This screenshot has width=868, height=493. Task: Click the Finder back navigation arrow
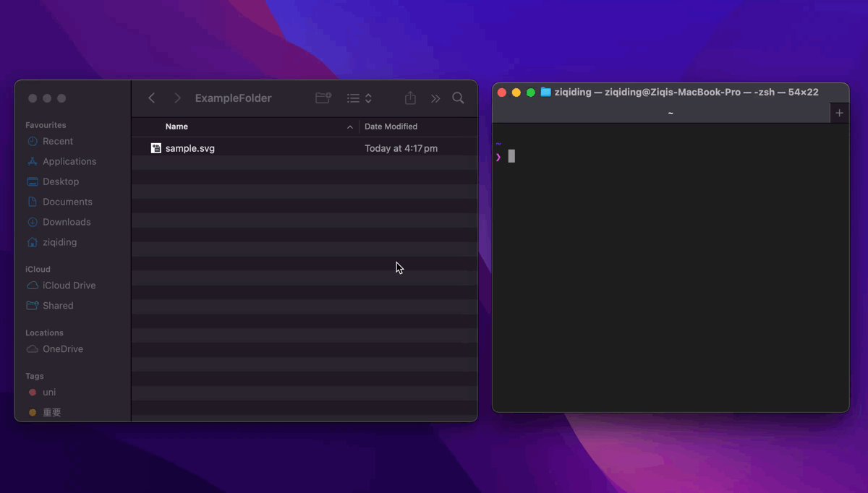tap(151, 98)
